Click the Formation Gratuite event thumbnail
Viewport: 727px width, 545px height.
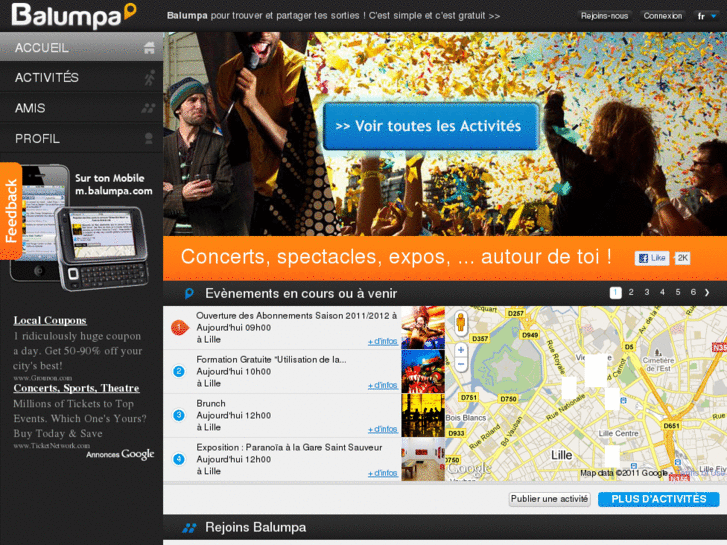[423, 372]
